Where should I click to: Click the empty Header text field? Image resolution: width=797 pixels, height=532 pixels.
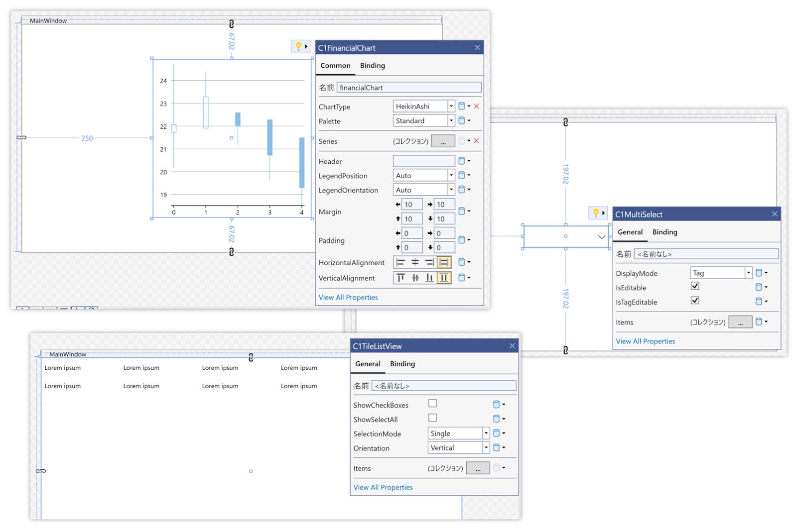click(x=423, y=161)
